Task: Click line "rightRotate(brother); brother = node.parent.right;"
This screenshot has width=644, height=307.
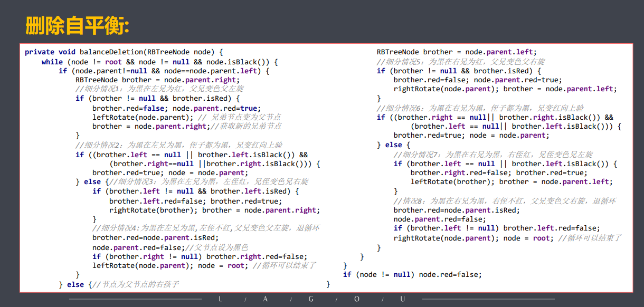Action: point(215,210)
